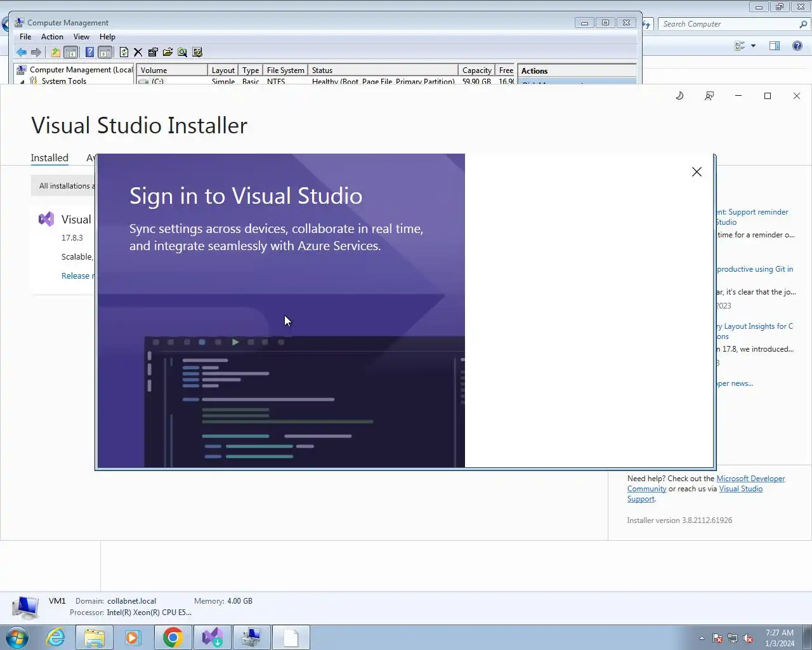Sort by File System column header
This screenshot has height=650, width=812.
(285, 70)
